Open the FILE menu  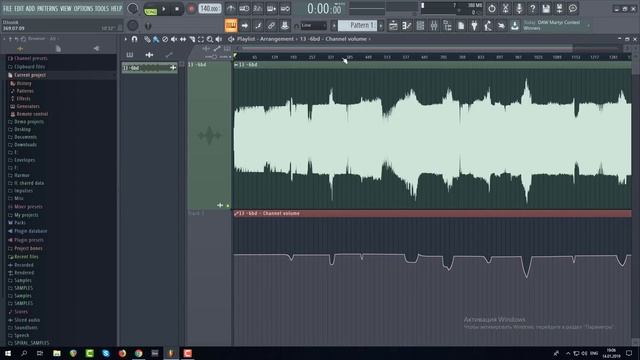point(7,8)
